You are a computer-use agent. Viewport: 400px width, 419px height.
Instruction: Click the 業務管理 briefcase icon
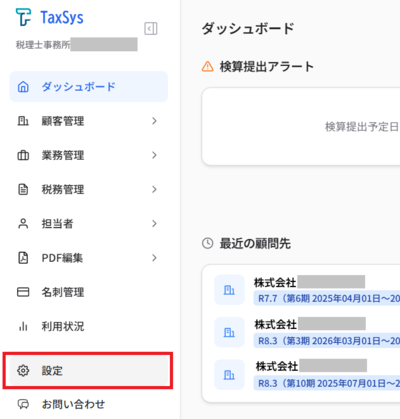pos(23,155)
